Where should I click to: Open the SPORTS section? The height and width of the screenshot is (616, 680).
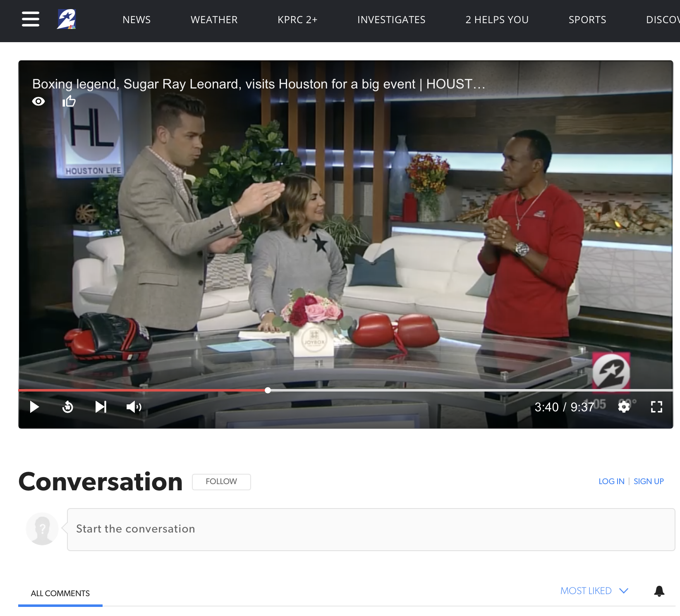[x=587, y=20]
